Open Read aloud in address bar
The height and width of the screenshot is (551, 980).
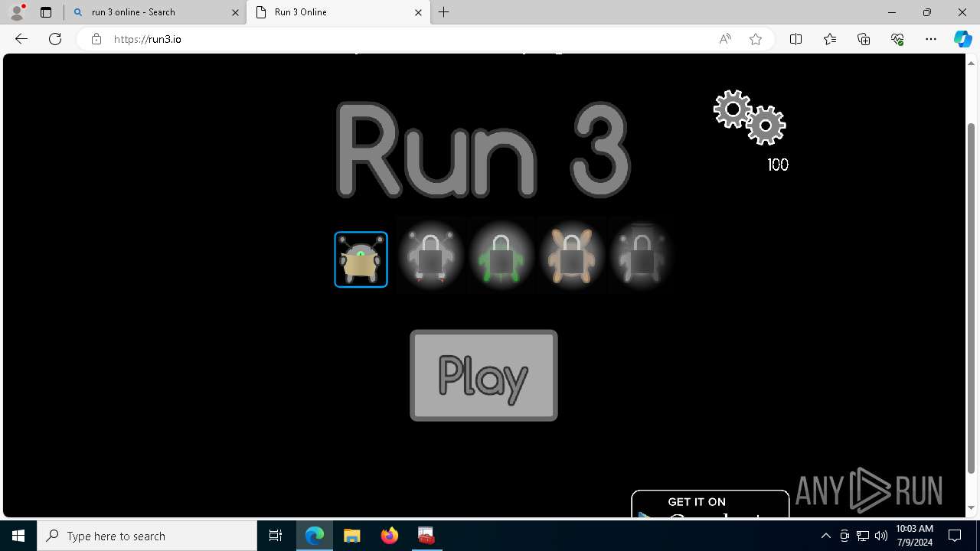[x=725, y=39]
